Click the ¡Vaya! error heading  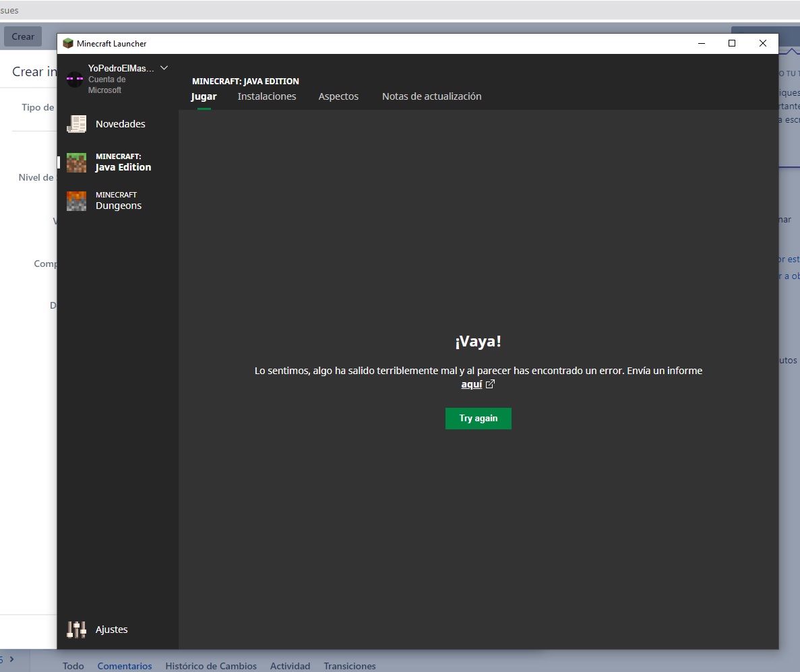[x=478, y=341]
